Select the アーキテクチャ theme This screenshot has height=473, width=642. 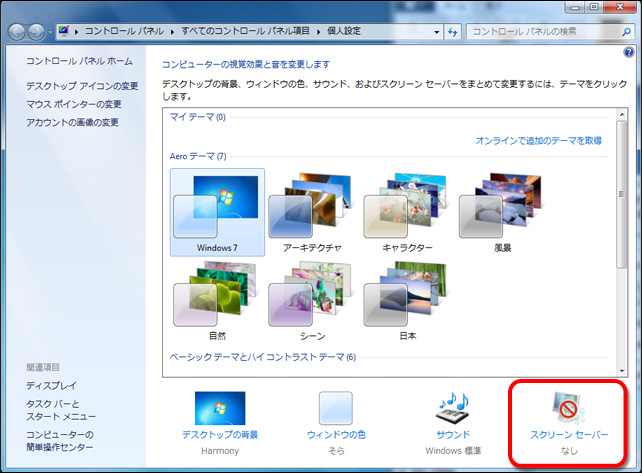click(313, 212)
